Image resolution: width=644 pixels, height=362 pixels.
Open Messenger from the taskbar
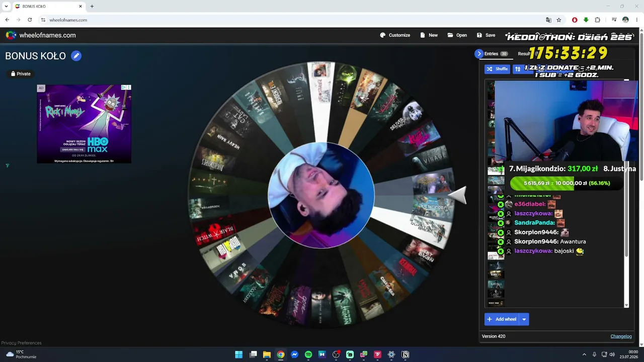[x=294, y=354]
